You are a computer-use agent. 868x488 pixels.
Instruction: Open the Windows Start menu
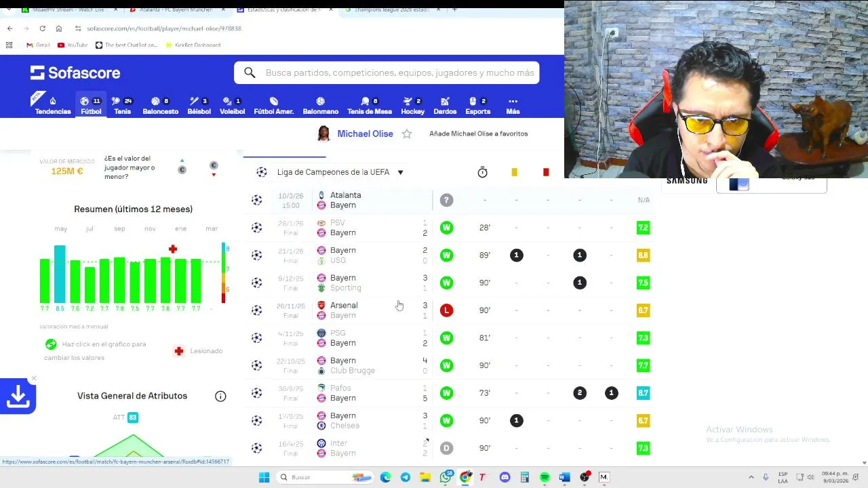(264, 477)
